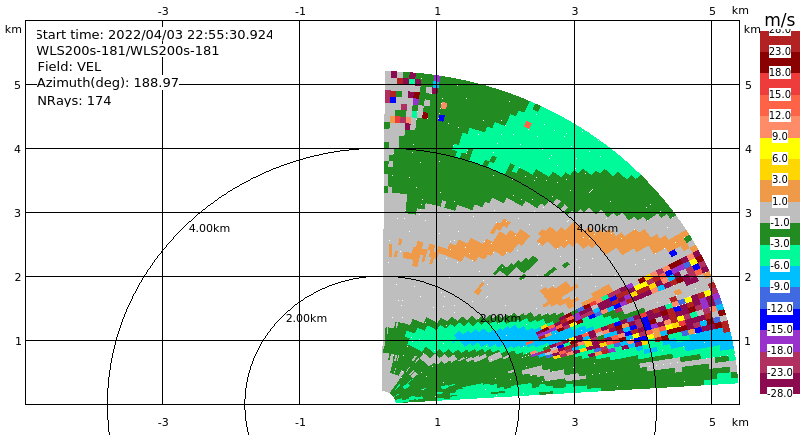
Task: Pick the orange band between 3.0 and 1.0
Action: 780,190
